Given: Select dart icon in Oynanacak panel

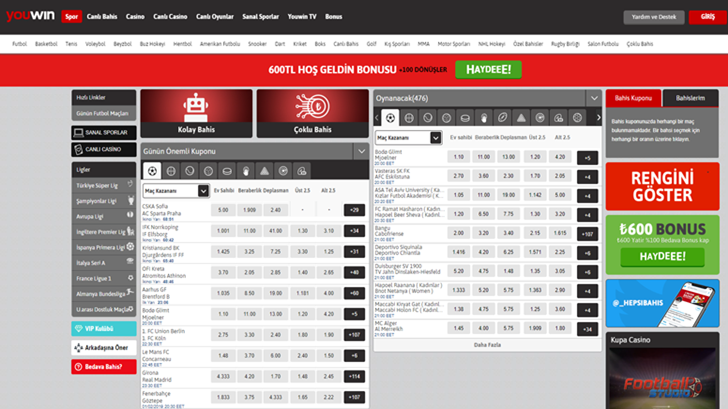Looking at the screenshot, I should coord(540,118).
